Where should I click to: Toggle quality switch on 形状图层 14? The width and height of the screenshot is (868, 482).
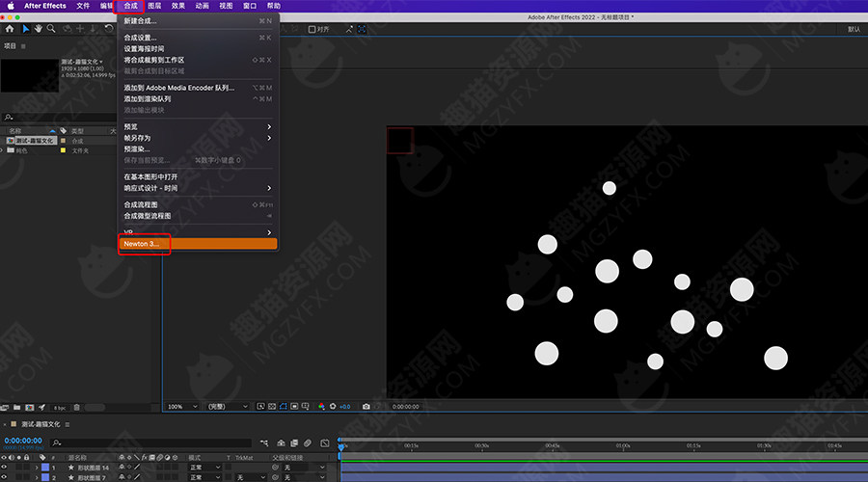tap(137, 468)
